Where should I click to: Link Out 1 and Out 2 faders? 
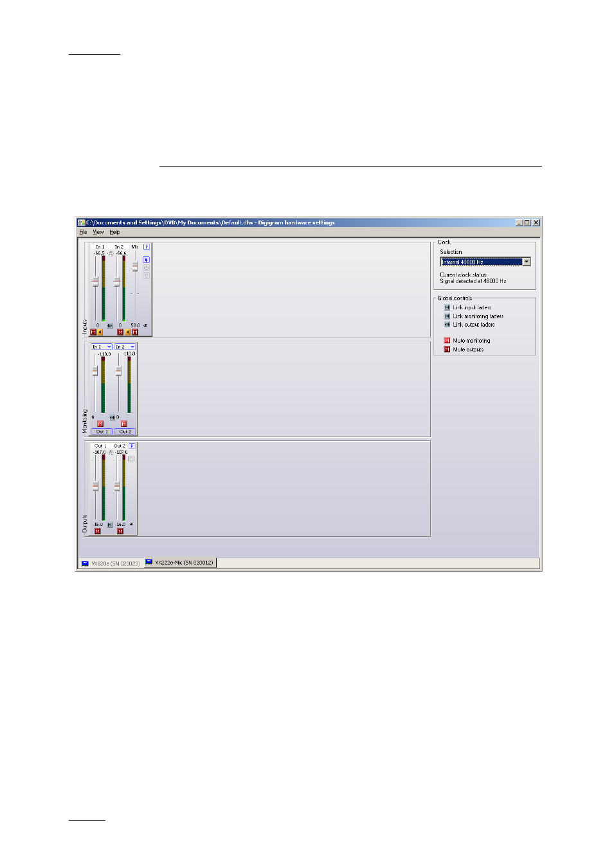coord(110,525)
